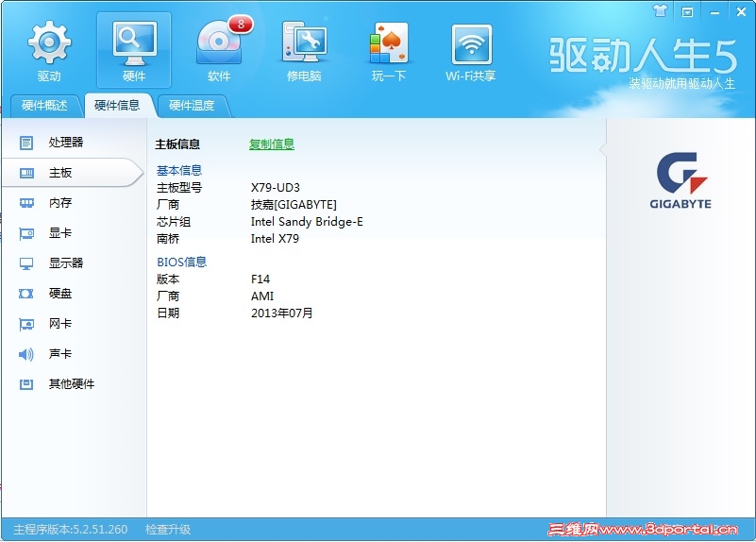Click the Intel Sandy Bridge-E chipset value

(x=307, y=222)
